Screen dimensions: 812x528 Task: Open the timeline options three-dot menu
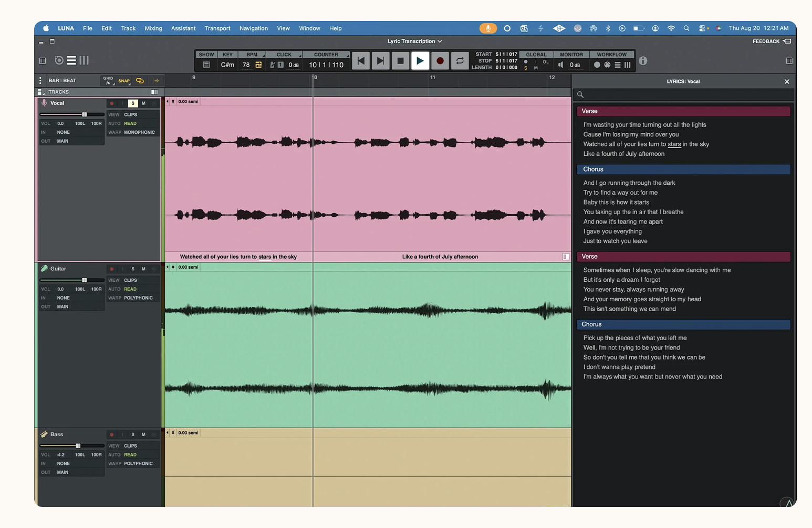pyautogui.click(x=40, y=80)
